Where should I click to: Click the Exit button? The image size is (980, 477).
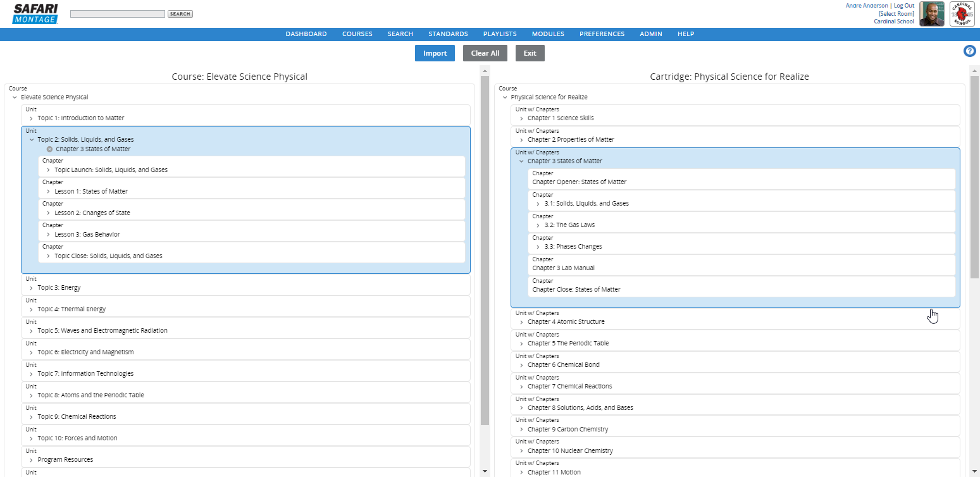point(530,53)
